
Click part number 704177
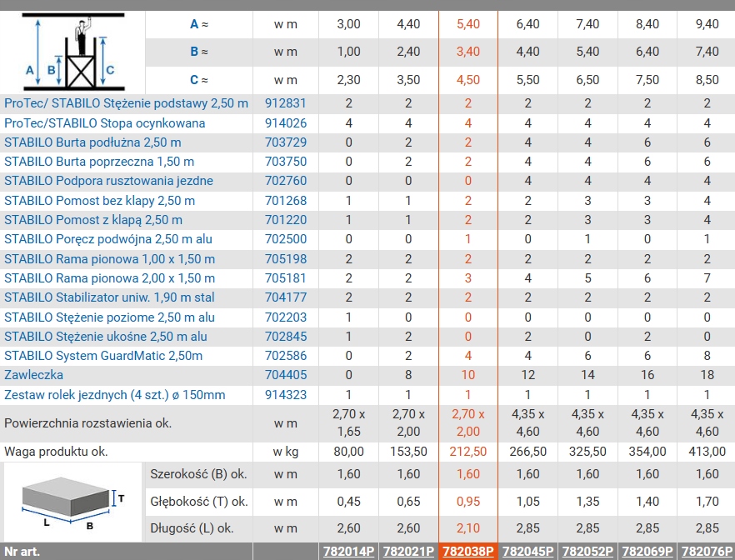point(286,297)
